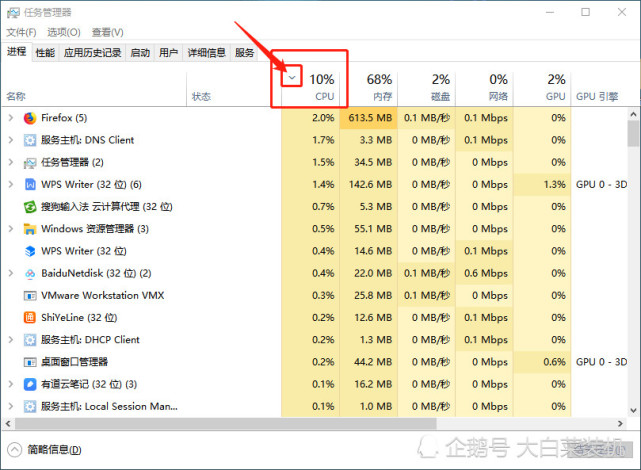Click the 1.3% GPU value for WPS Writer
The height and width of the screenshot is (470, 641).
click(x=554, y=185)
